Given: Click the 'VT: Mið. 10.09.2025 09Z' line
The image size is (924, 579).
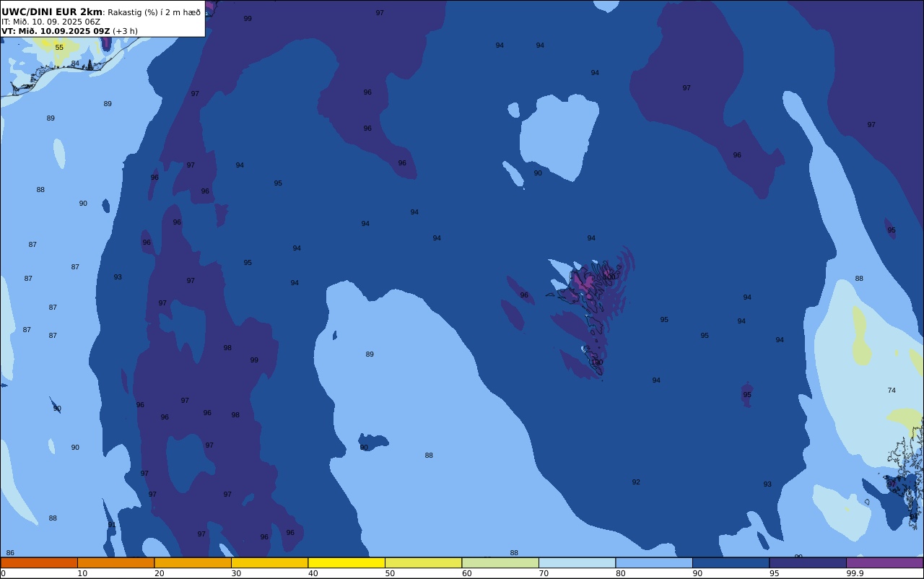Looking at the screenshot, I should (x=56, y=31).
